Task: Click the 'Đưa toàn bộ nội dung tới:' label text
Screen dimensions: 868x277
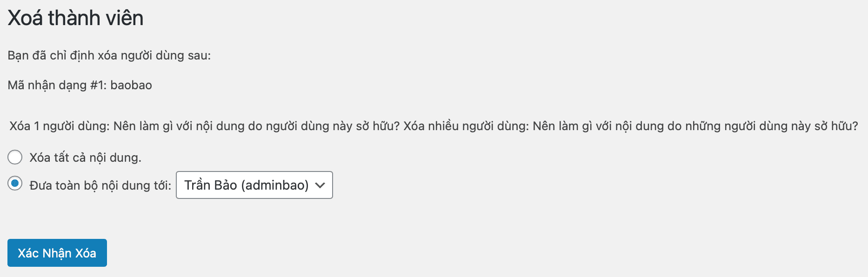Action: click(100, 185)
